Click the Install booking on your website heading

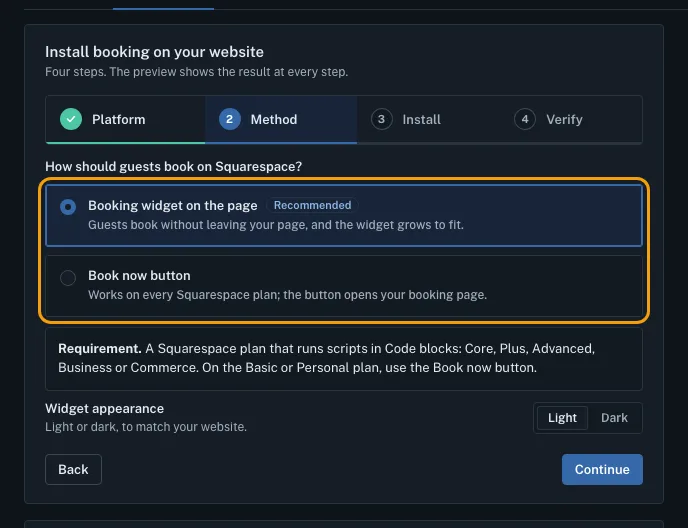click(154, 52)
